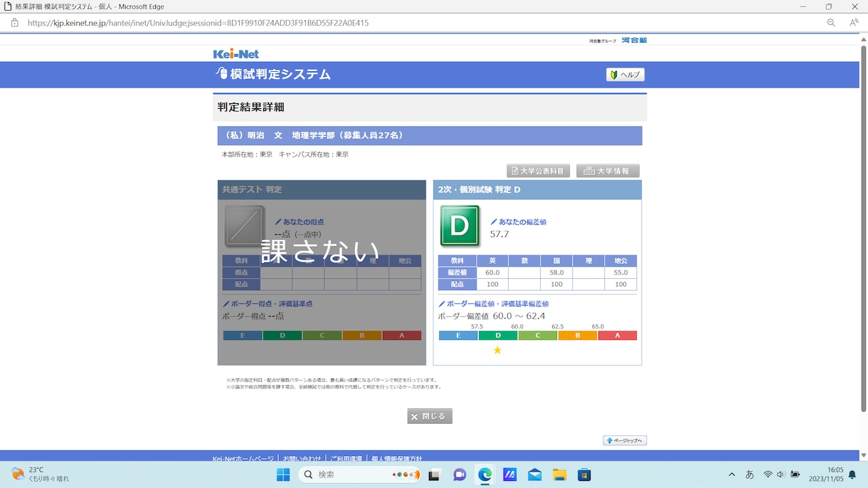This screenshot has height=488, width=868.
Task: Click the vertical scrollbar thumb
Action: (x=864, y=228)
